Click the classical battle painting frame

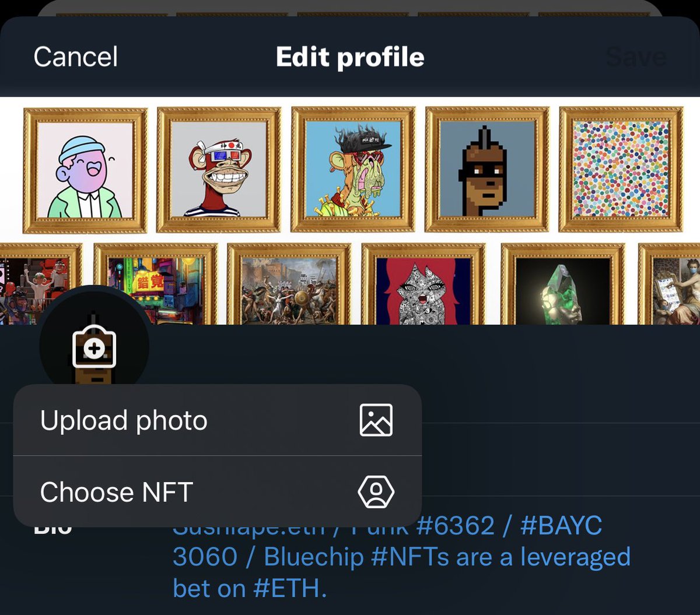click(289, 284)
